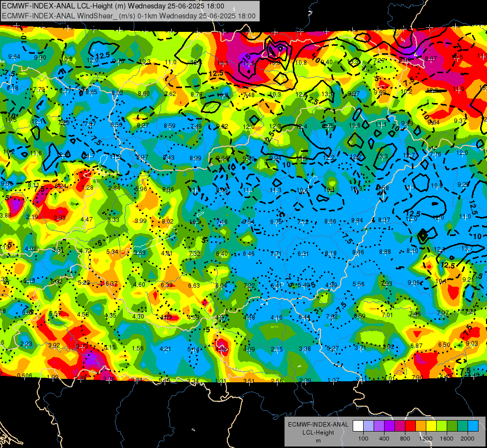This screenshot has height=448, width=487.
Task: Click the 4.16 wind shear value
Action: 277,318
